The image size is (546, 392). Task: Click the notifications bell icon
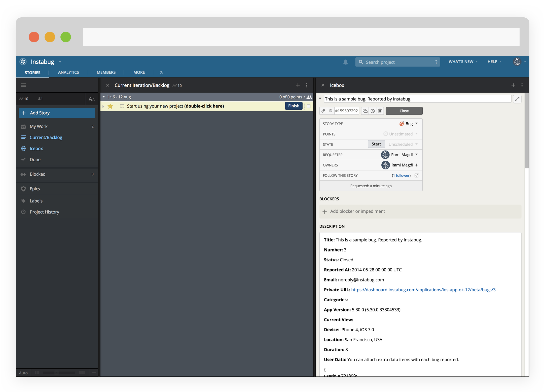coord(345,62)
